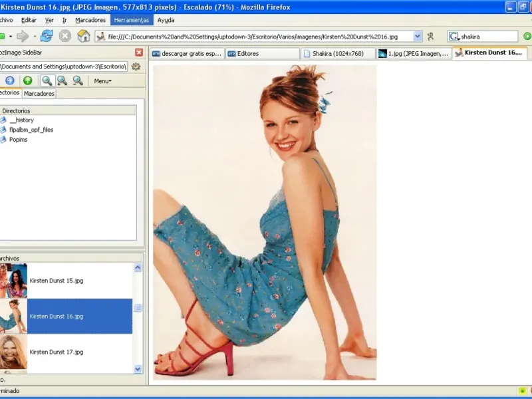
Task: Minimize the Firefox window
Action: pos(511,7)
